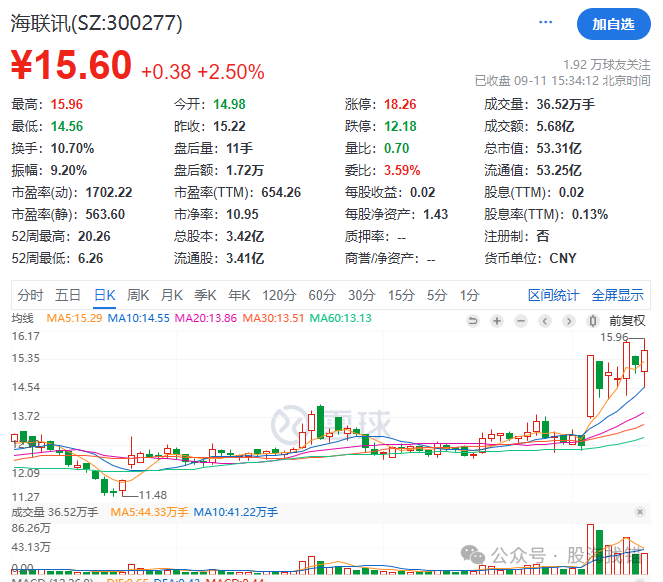Click the MA5:15.29 indicator label
Viewport: 663px width, 582px height.
[x=74, y=318]
